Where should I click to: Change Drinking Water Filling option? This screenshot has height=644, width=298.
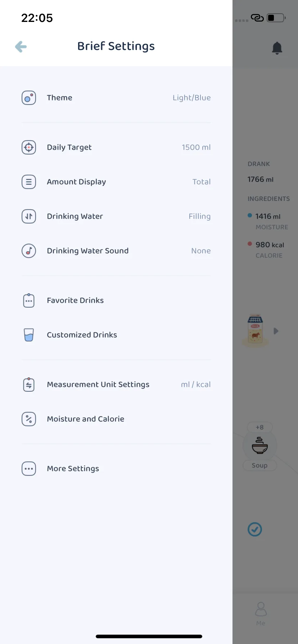(x=200, y=216)
